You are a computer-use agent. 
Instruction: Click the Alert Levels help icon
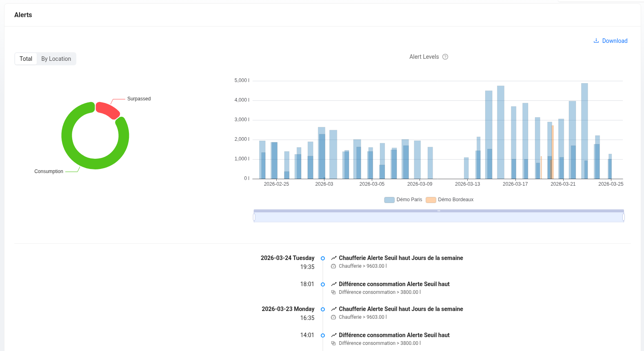click(x=445, y=57)
